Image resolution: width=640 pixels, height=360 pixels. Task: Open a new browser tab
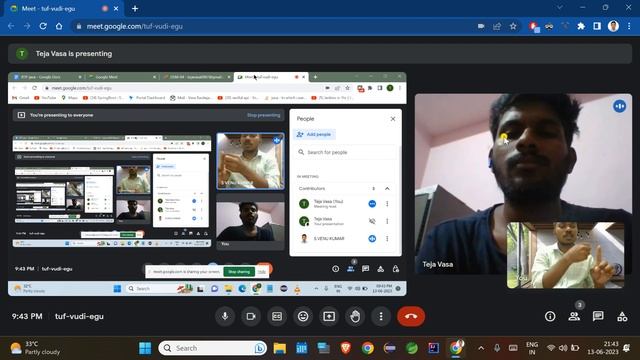(x=135, y=9)
